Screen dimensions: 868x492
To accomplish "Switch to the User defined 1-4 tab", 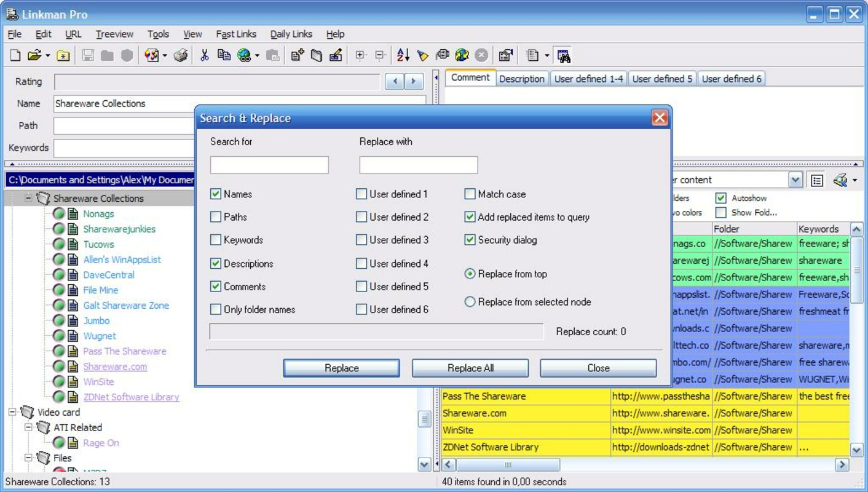I will coord(588,79).
